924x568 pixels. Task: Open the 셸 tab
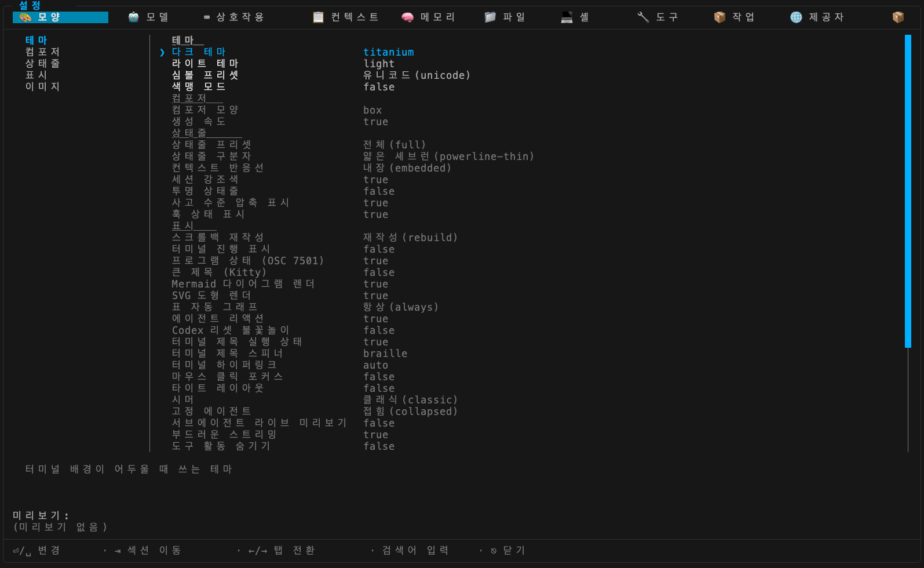pyautogui.click(x=575, y=17)
